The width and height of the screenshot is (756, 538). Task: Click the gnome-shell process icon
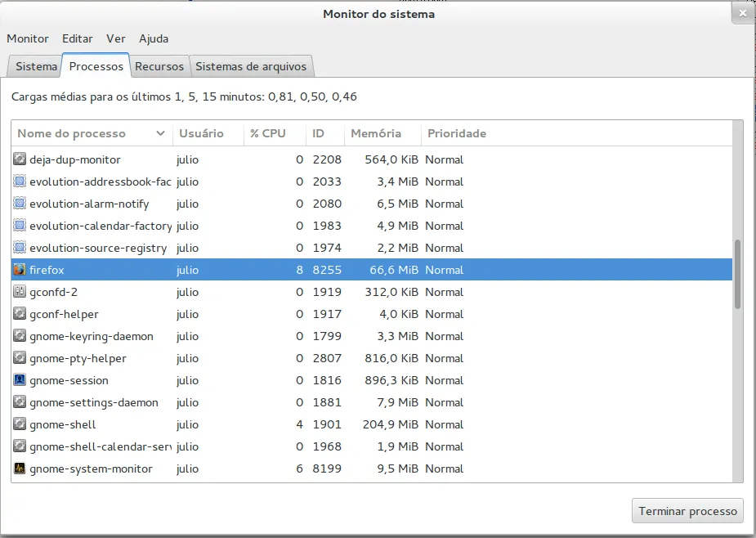coord(20,424)
